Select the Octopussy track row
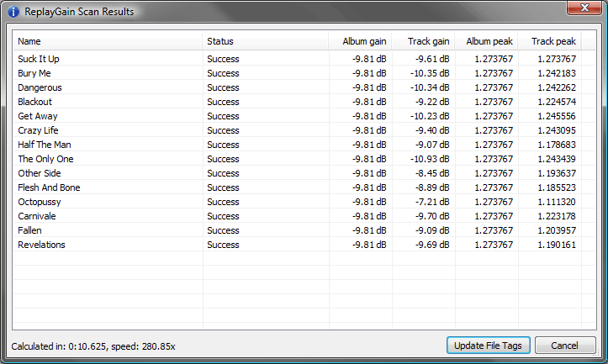The image size is (608, 364). coord(40,202)
